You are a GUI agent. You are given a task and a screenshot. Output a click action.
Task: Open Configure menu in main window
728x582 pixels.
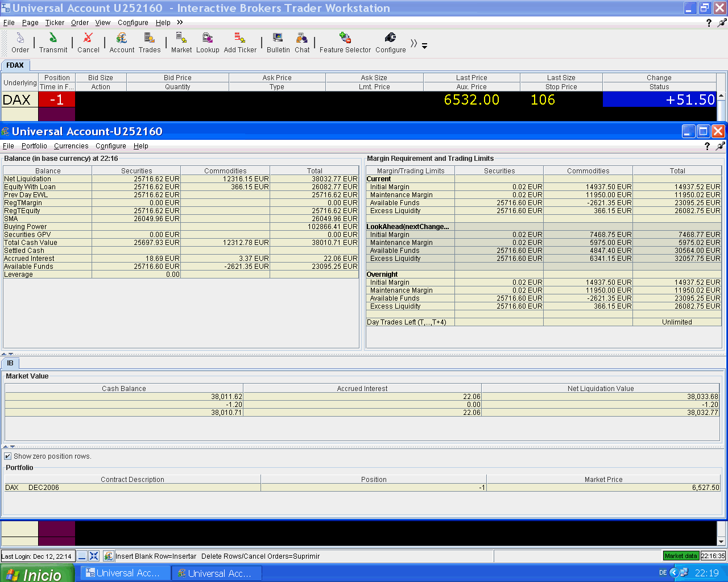(x=133, y=23)
